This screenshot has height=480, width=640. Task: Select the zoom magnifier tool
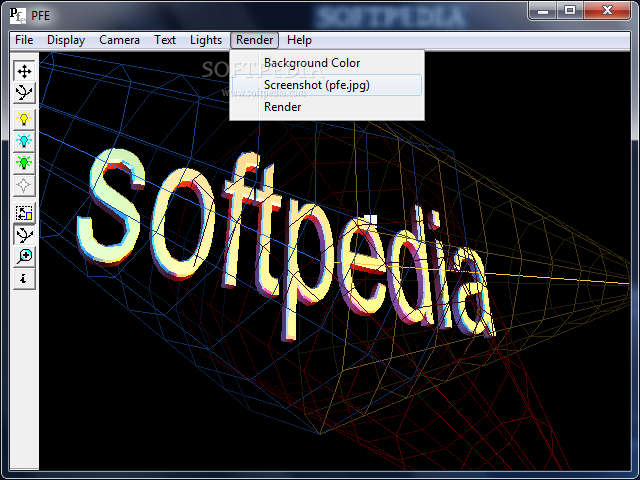coord(24,256)
